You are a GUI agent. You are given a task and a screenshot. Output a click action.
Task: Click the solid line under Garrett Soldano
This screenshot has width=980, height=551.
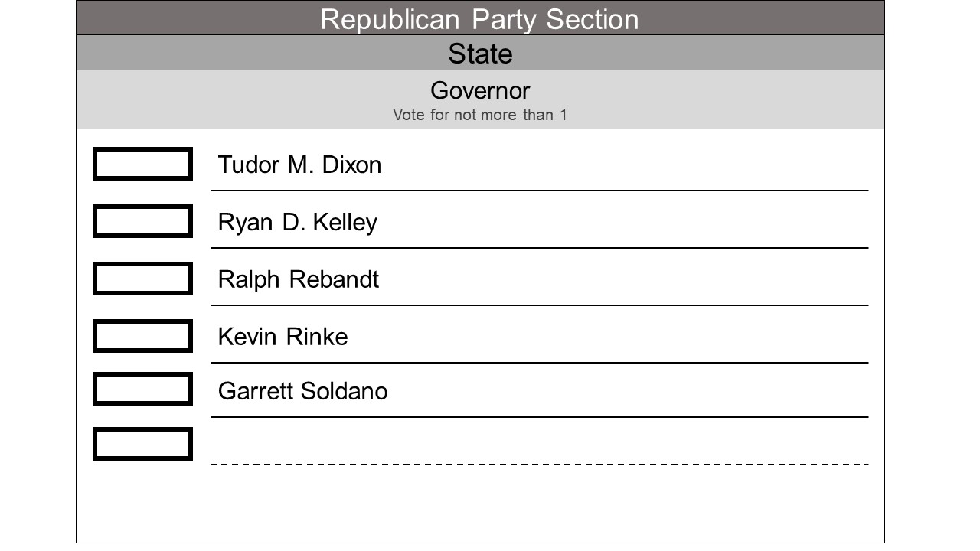tap(539, 417)
